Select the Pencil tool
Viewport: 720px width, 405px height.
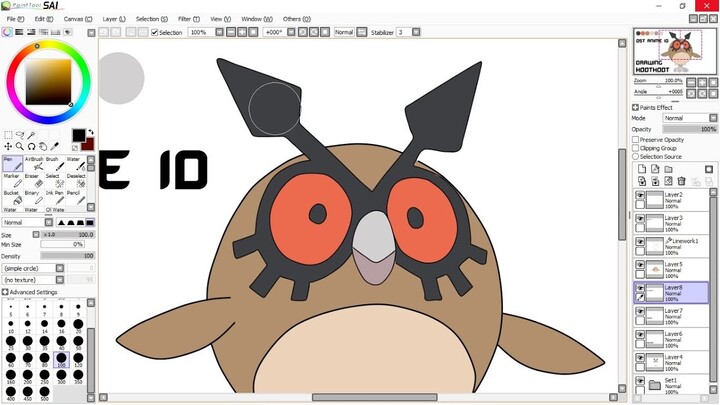click(76, 198)
